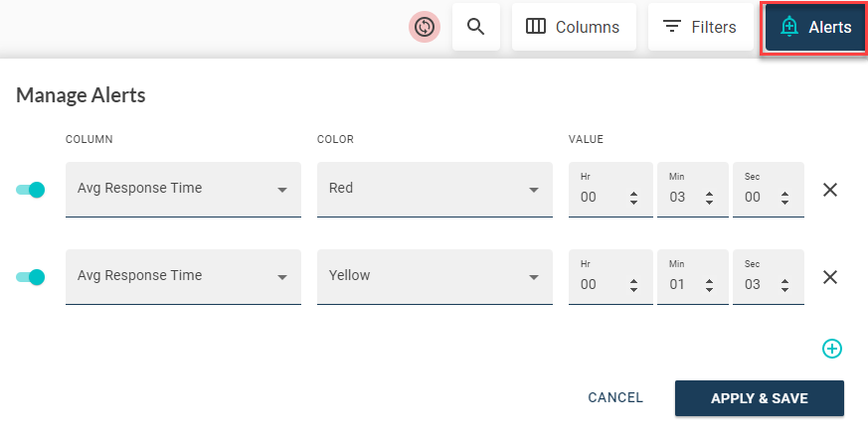Click the Min field in Yellow alert row
868x437 pixels.
click(x=679, y=284)
